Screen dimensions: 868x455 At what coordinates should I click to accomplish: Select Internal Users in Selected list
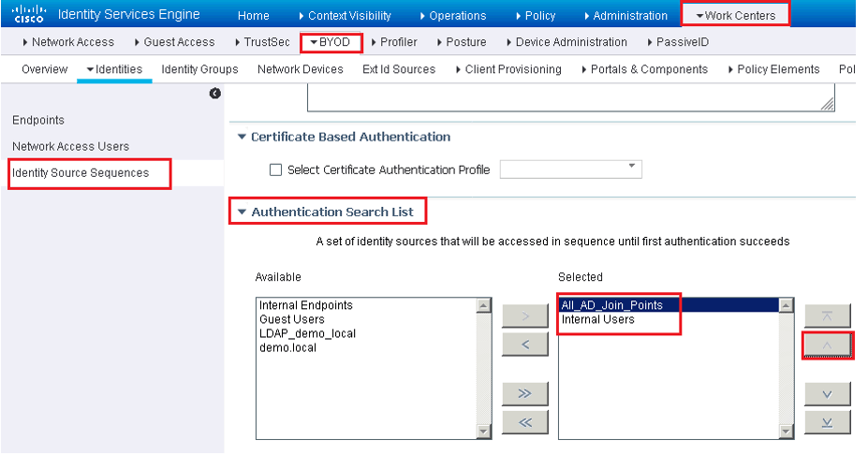597,319
